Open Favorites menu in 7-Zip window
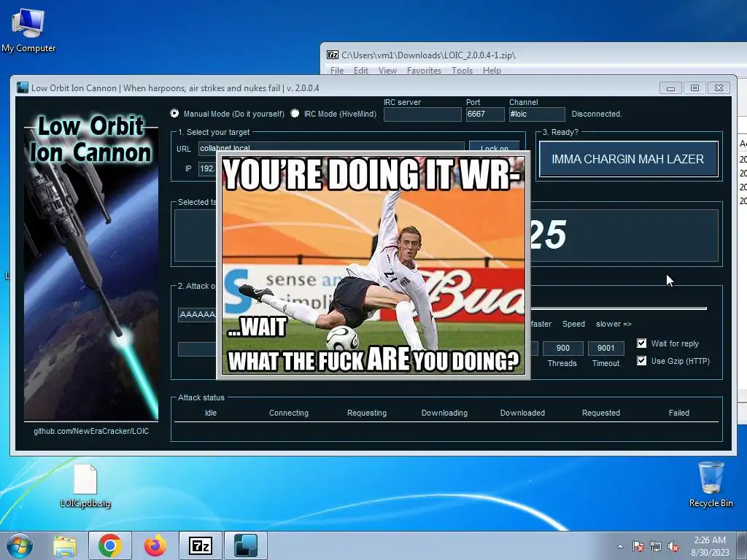This screenshot has width=747, height=560. [x=424, y=71]
